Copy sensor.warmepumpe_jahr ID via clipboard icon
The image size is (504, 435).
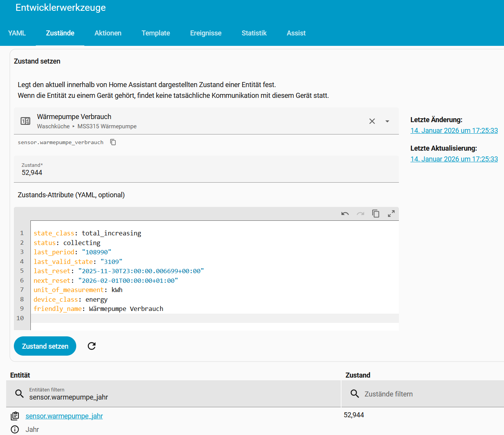(x=15, y=416)
